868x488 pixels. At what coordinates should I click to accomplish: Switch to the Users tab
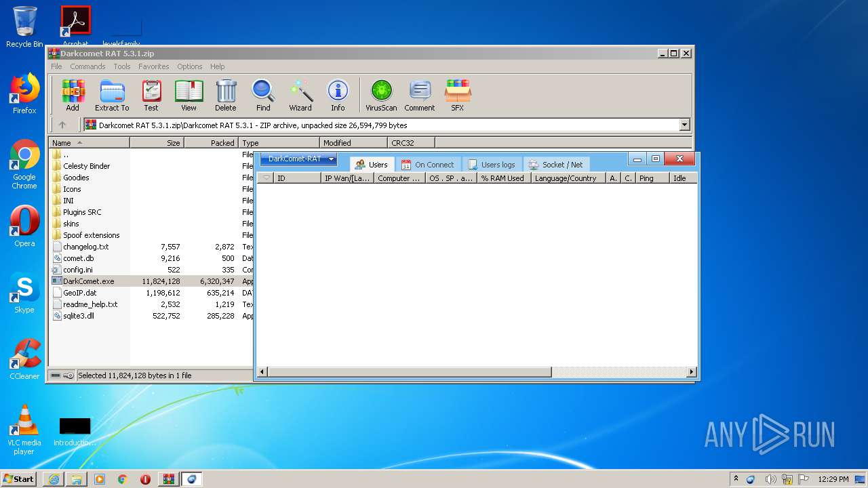click(372, 164)
